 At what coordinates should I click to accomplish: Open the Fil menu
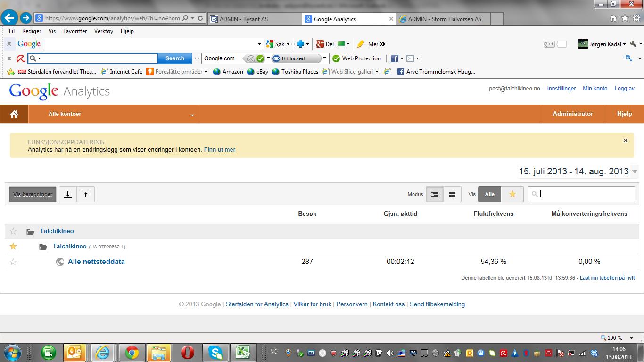12,31
